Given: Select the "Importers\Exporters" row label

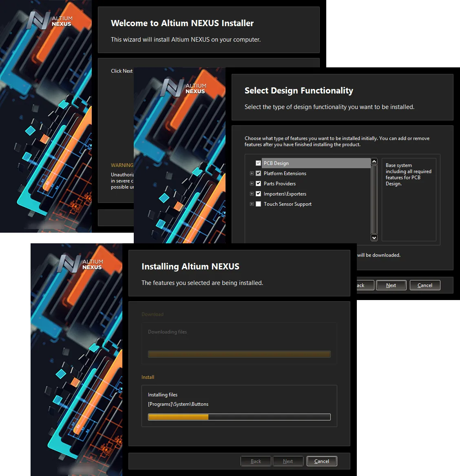Looking at the screenshot, I should click(285, 194).
